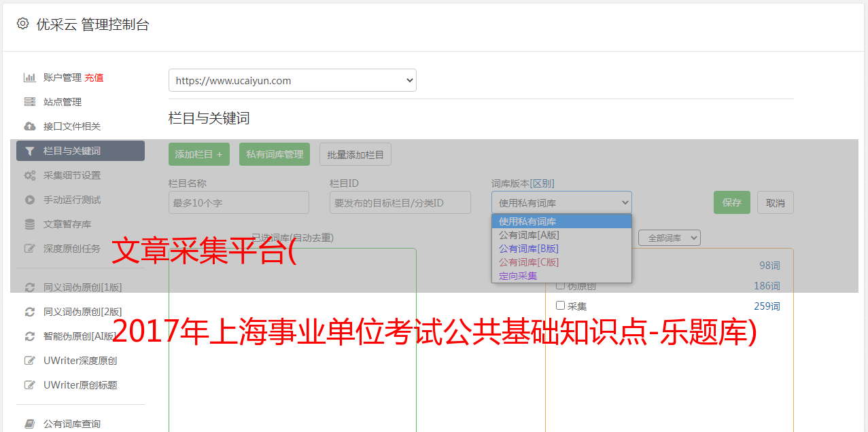Viewport: 868px width, 432px height.
Task: Open the 全部词库 filter dropdown
Action: point(670,238)
